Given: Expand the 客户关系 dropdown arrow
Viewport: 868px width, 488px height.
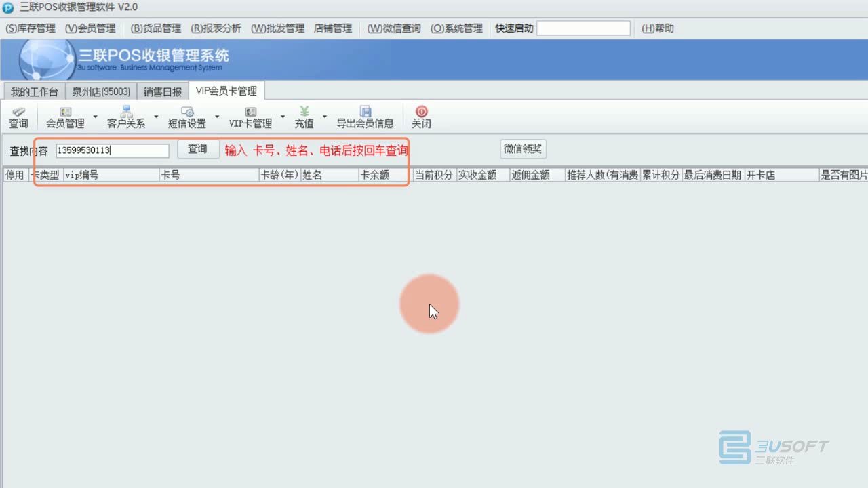Looking at the screenshot, I should click(156, 117).
